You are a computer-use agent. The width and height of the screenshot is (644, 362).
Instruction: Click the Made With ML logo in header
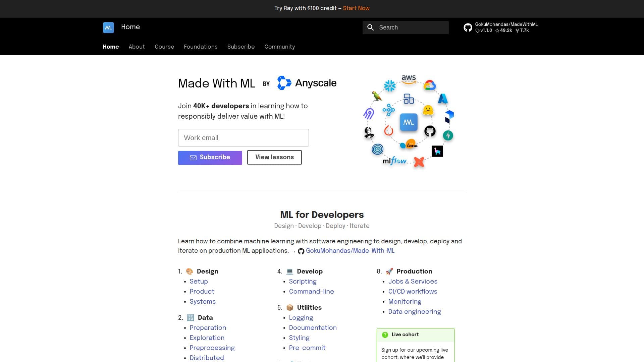tap(108, 27)
